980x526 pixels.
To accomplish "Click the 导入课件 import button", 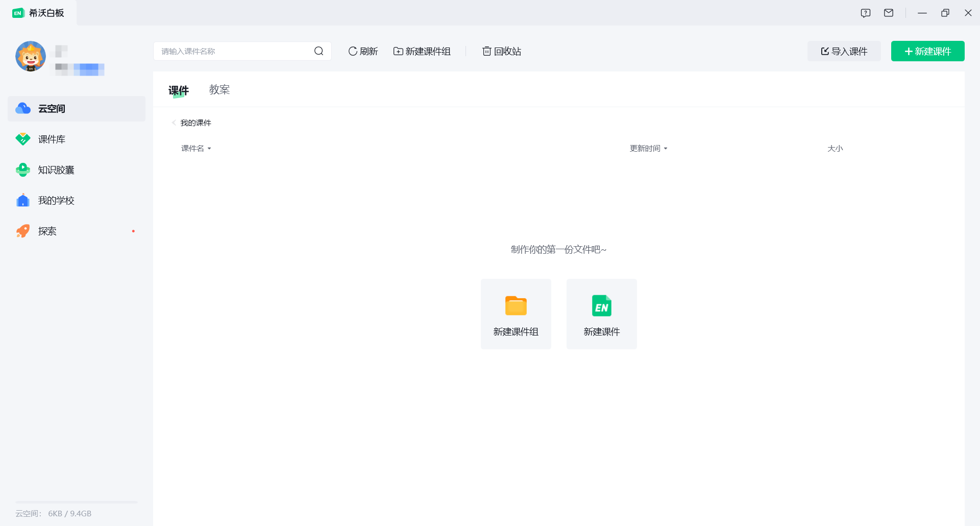I will (844, 51).
